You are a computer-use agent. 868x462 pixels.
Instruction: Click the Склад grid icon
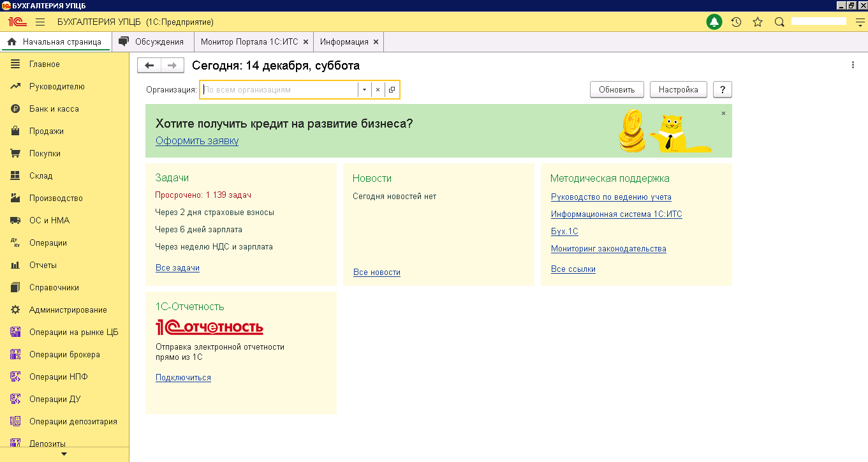tap(15, 175)
